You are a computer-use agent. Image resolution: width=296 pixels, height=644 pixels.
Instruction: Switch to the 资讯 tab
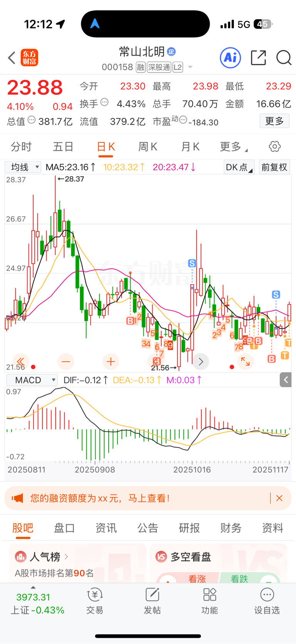click(106, 528)
